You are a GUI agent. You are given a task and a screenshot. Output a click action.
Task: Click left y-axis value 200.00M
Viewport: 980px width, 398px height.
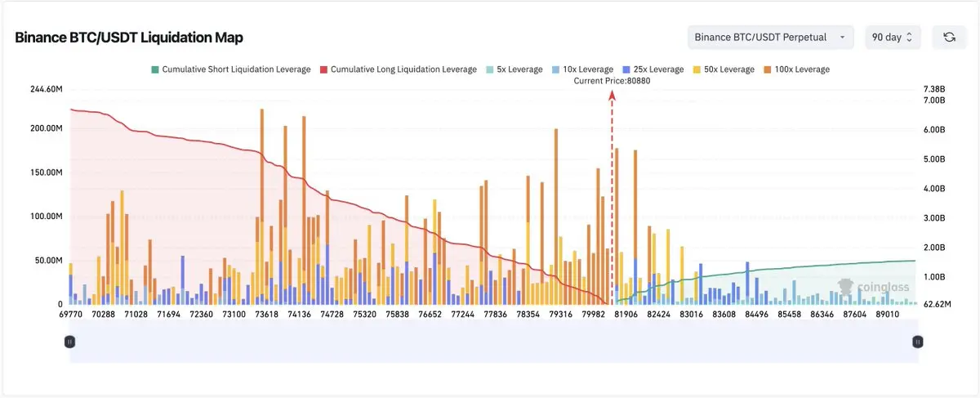click(x=46, y=128)
